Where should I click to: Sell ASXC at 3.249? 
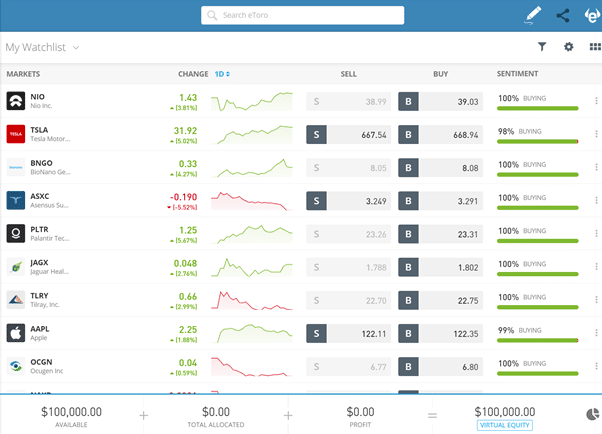[349, 201]
